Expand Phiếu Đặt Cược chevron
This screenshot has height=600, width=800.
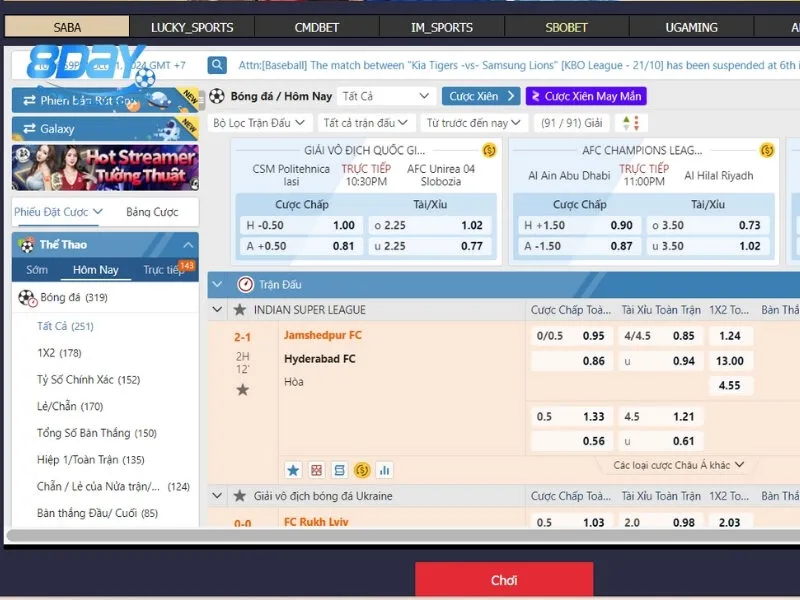pyautogui.click(x=98, y=211)
